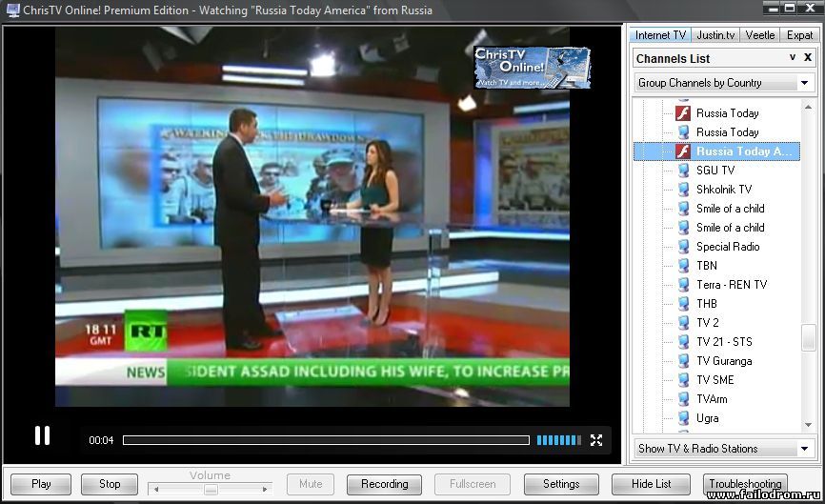Open the Settings button
825x504 pixels.
click(x=561, y=484)
